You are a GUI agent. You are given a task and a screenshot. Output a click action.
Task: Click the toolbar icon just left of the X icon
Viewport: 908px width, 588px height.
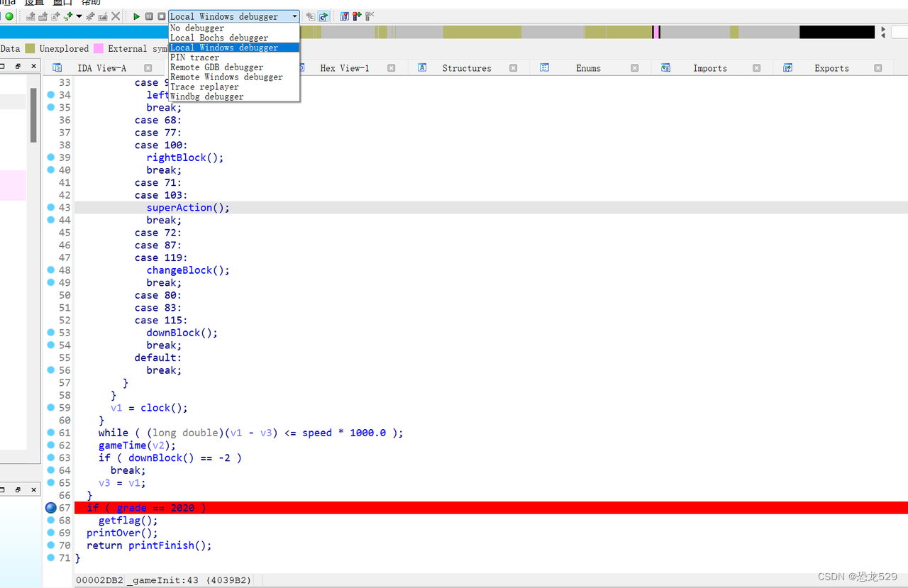tap(103, 16)
